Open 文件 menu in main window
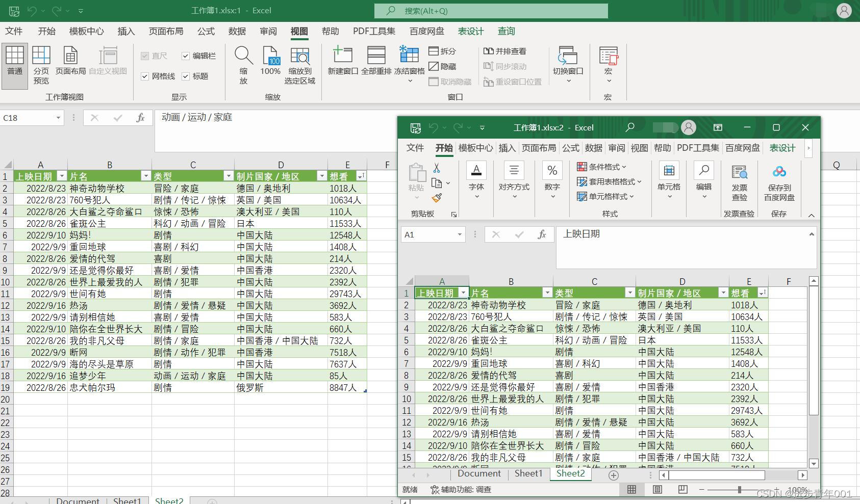 click(14, 31)
